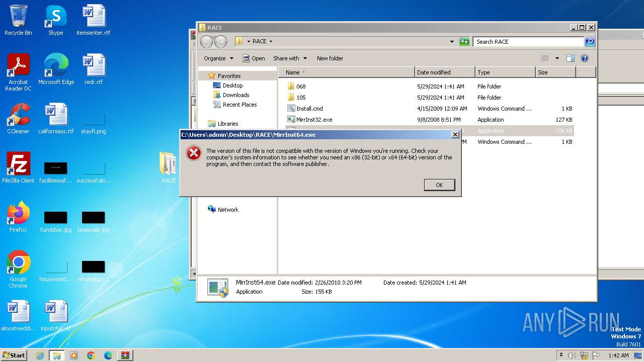
Task: Select the redr.rtf desktop file
Action: [94, 70]
